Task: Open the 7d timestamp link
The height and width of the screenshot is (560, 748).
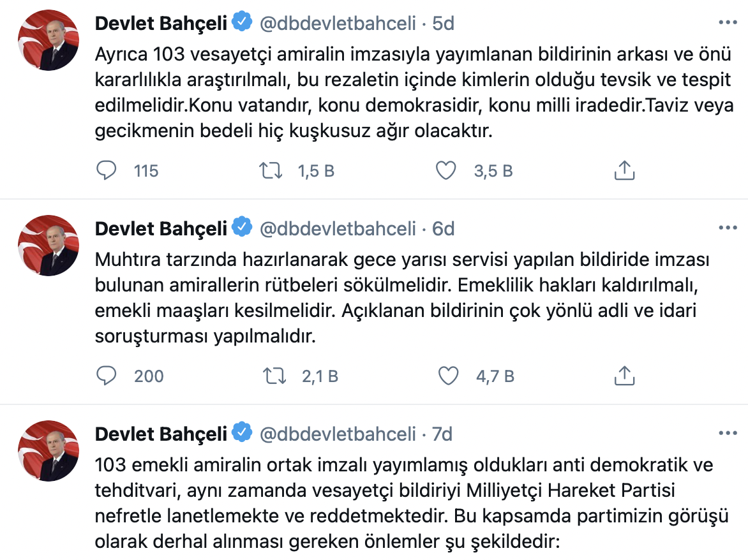Action: 442,434
